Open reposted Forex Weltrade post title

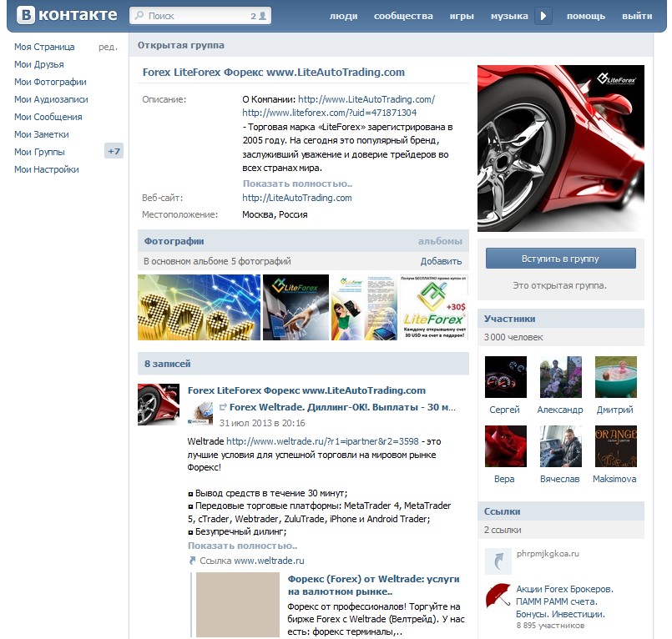342,407
